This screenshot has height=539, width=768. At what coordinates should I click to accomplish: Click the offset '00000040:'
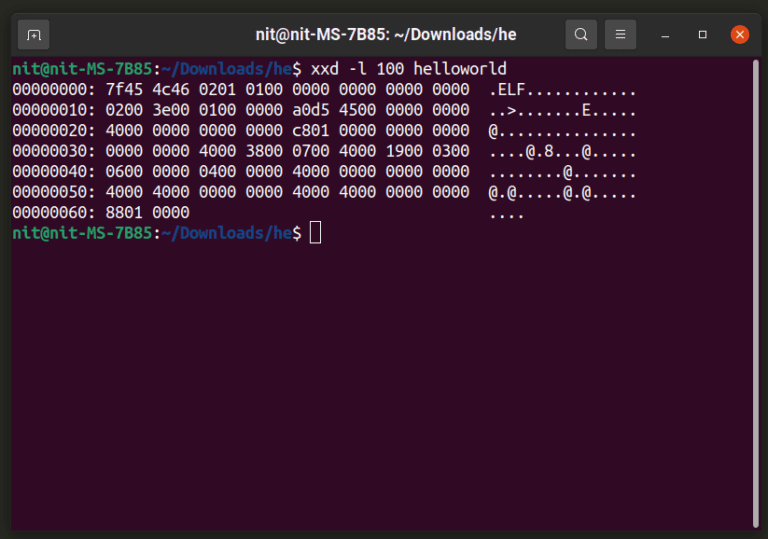54,172
